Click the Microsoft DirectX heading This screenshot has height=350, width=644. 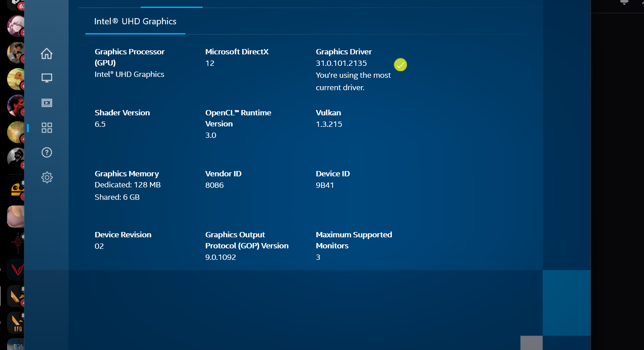237,52
